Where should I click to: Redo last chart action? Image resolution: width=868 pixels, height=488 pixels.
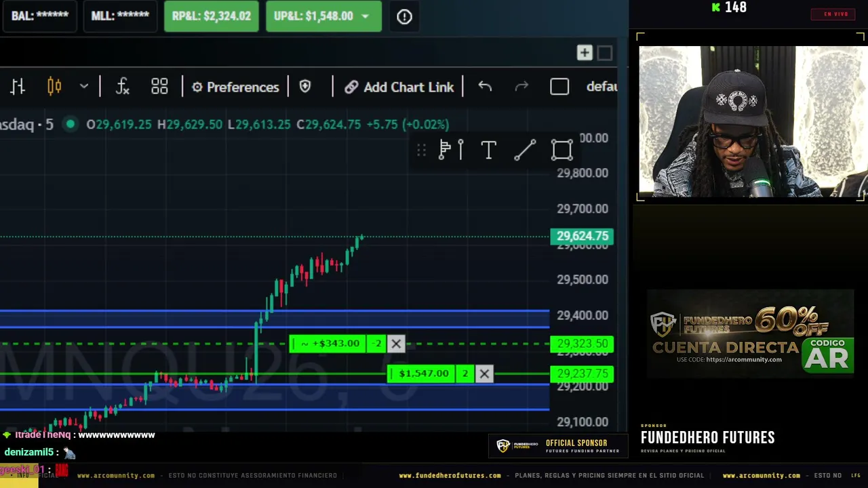tap(521, 87)
